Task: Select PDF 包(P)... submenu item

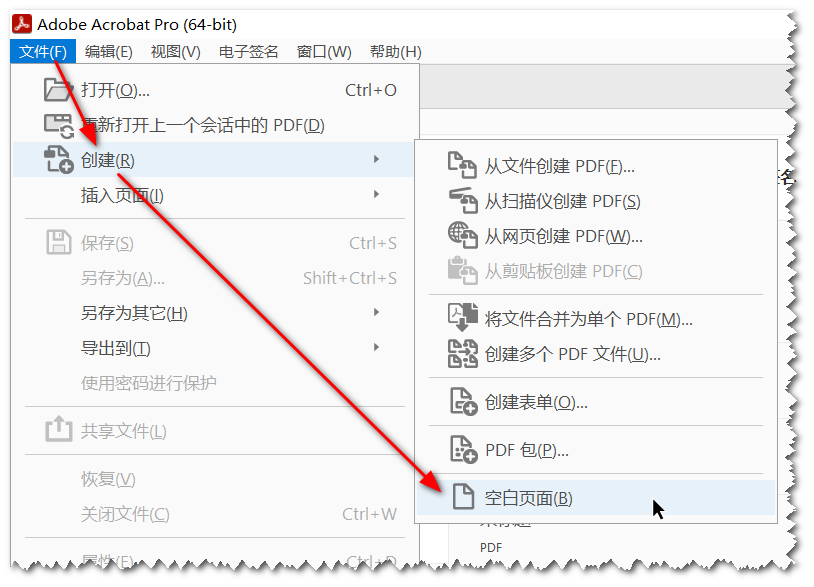Action: 596,450
